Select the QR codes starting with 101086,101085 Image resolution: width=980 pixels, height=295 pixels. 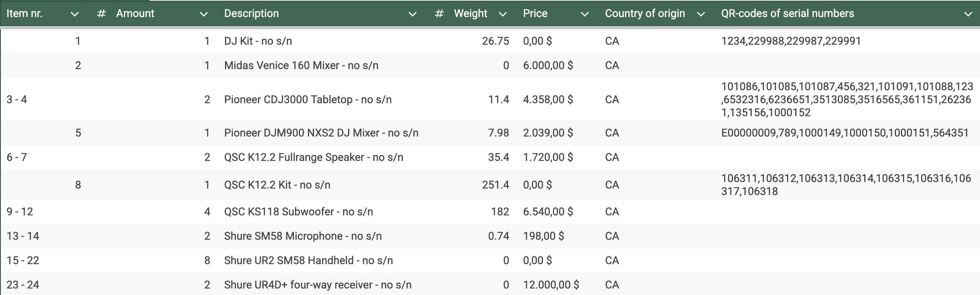tap(847, 100)
